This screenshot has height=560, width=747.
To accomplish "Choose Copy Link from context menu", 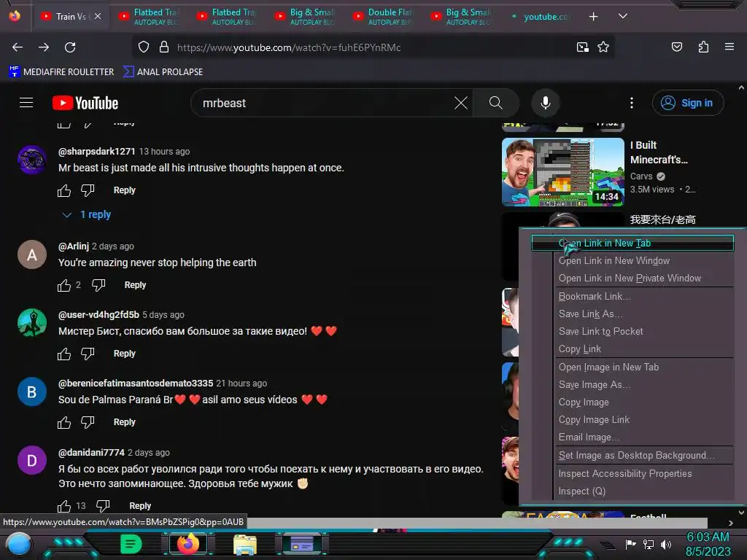I will [x=632, y=349].
